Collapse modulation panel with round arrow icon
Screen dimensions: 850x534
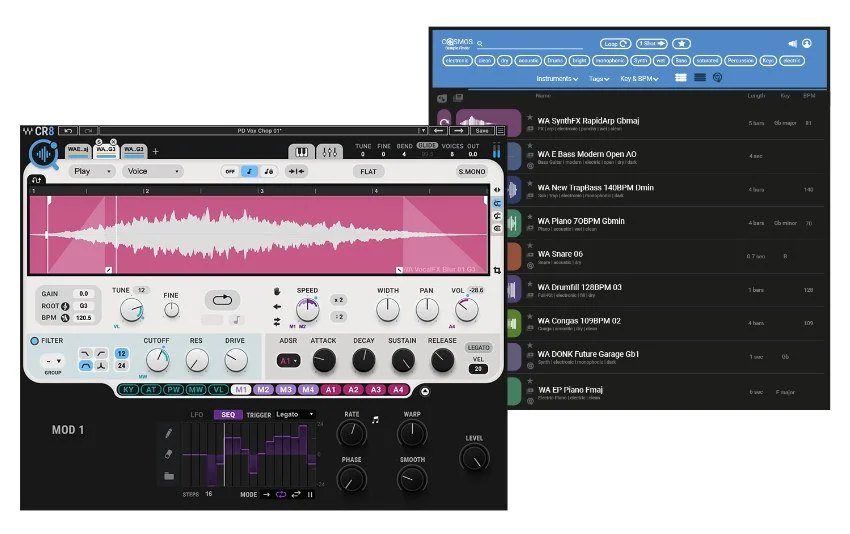(x=425, y=391)
